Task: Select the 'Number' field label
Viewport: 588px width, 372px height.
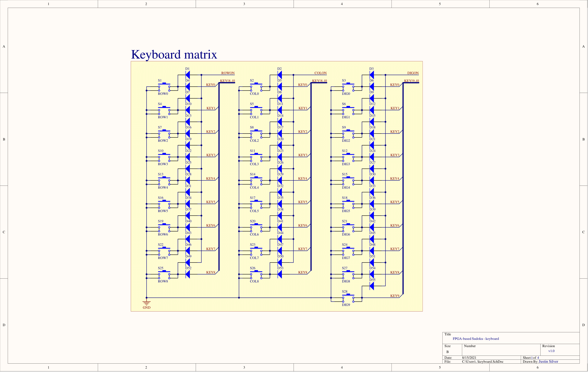Action: [470, 346]
